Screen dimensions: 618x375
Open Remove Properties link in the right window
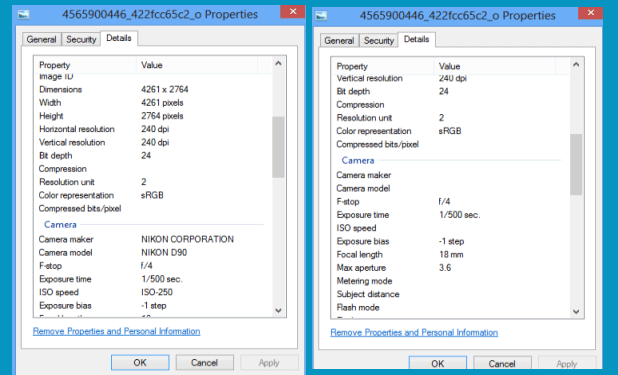[414, 332]
